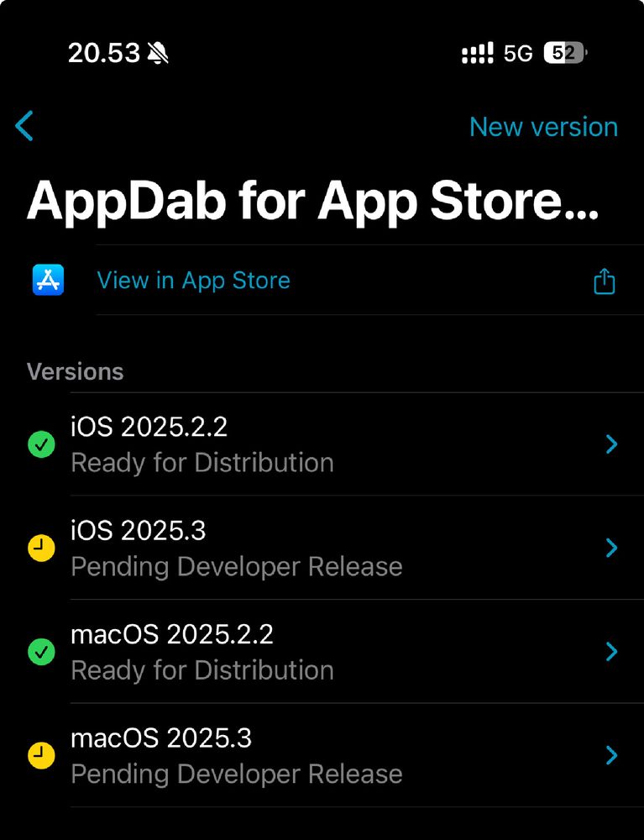Tap Pending Developer Release under iOS 2025.3

[237, 567]
